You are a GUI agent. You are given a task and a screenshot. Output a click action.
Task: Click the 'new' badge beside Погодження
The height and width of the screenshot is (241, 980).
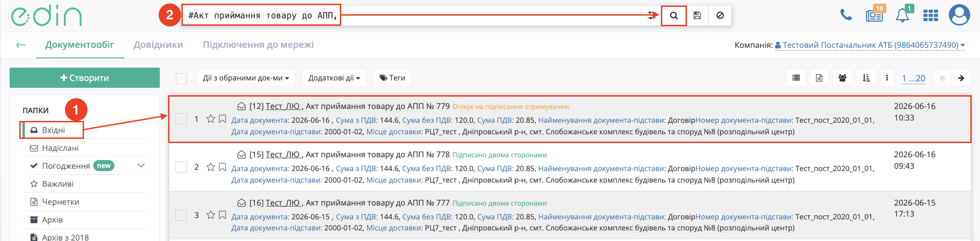tap(104, 166)
